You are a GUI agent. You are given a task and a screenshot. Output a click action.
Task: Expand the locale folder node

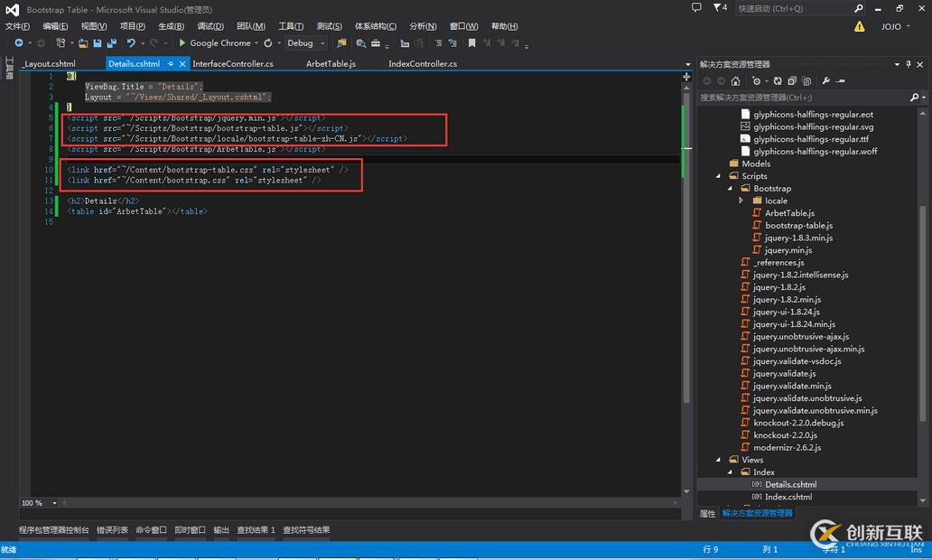click(741, 201)
